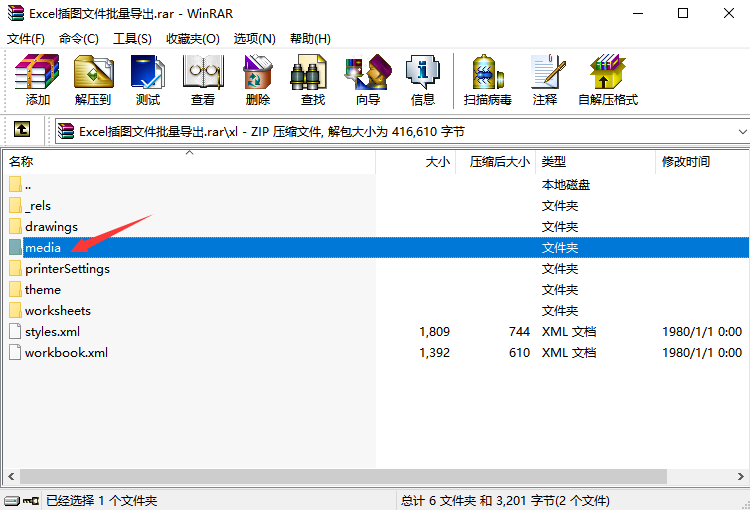Open the Commands (命令) menu
The height and width of the screenshot is (510, 750).
coord(79,39)
